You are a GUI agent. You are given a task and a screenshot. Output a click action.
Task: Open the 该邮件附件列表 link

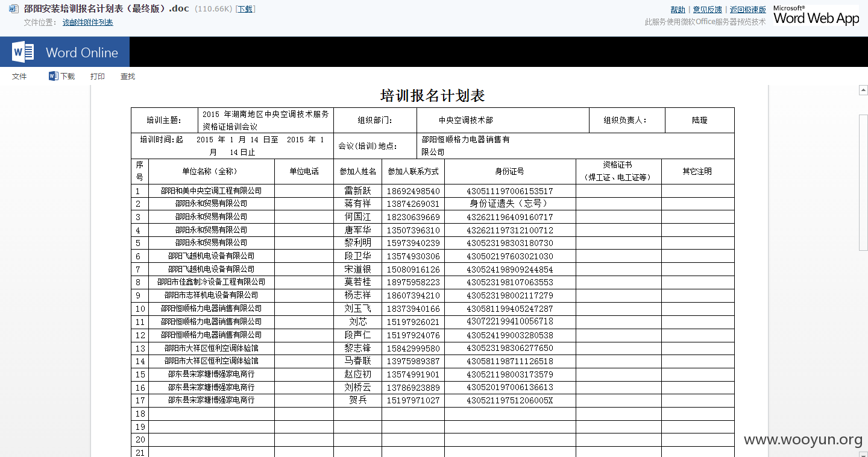tap(87, 22)
